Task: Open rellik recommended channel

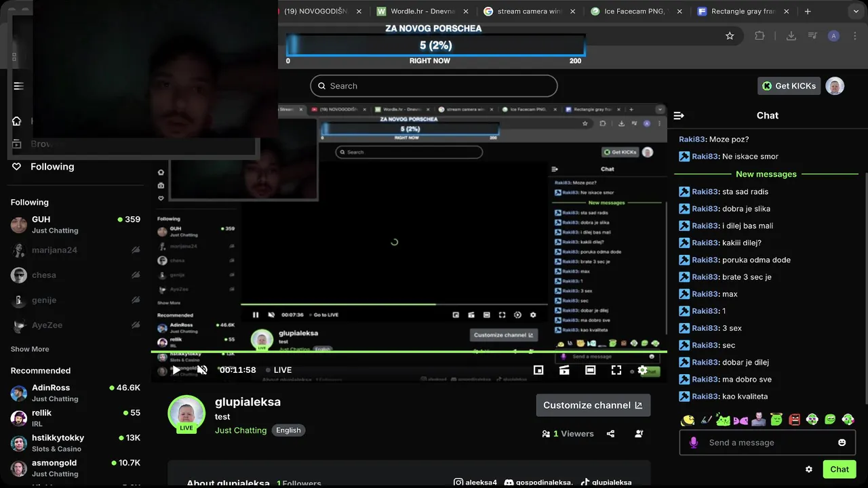Action: (x=75, y=418)
